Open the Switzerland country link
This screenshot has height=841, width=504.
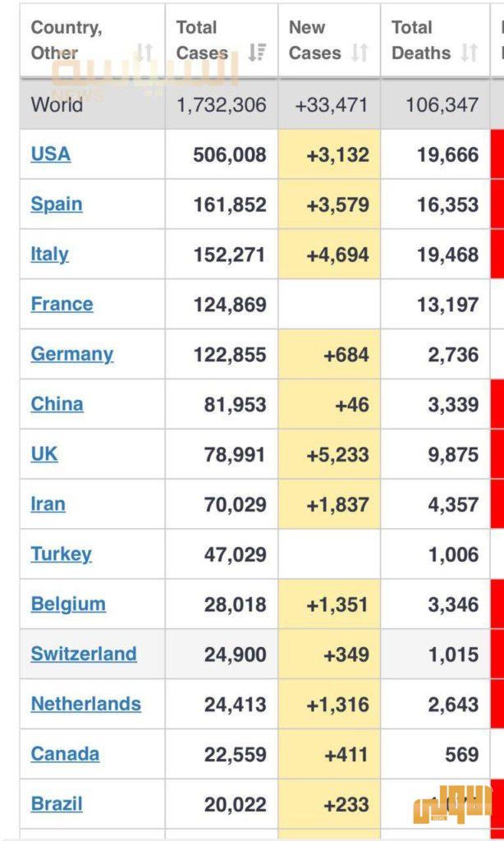coord(84,655)
